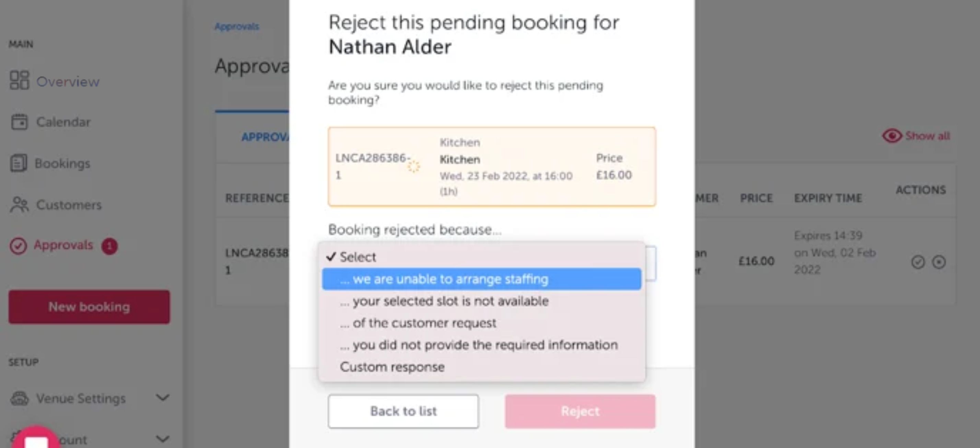The height and width of the screenshot is (448, 980).
Task: Open the Approvals breadcrumb link
Action: 237,27
